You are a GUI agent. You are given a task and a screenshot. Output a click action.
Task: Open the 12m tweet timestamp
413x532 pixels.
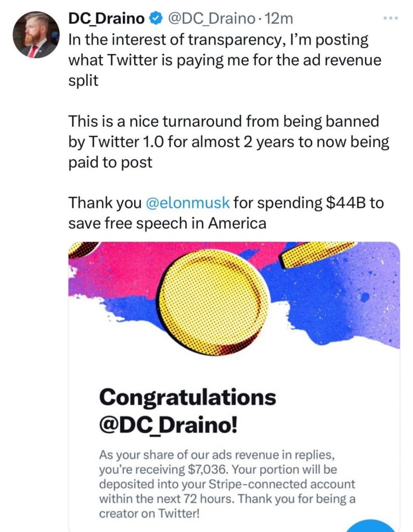pos(279,19)
